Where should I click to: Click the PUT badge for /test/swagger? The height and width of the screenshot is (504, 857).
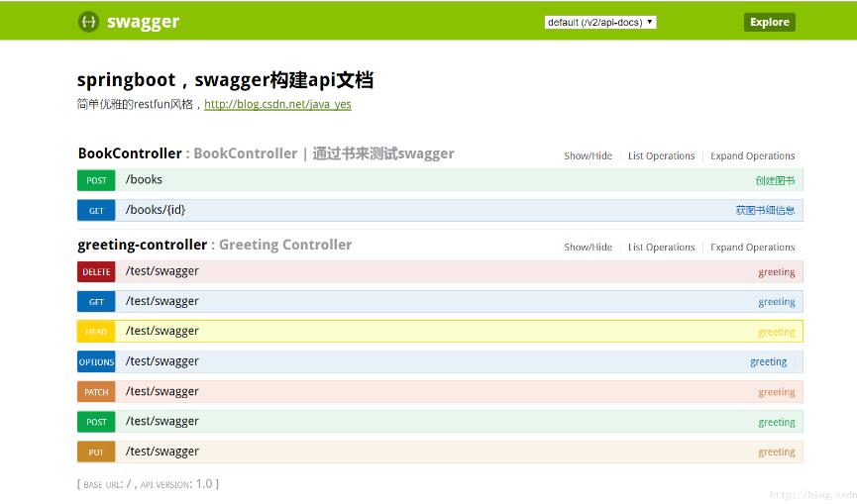(96, 453)
